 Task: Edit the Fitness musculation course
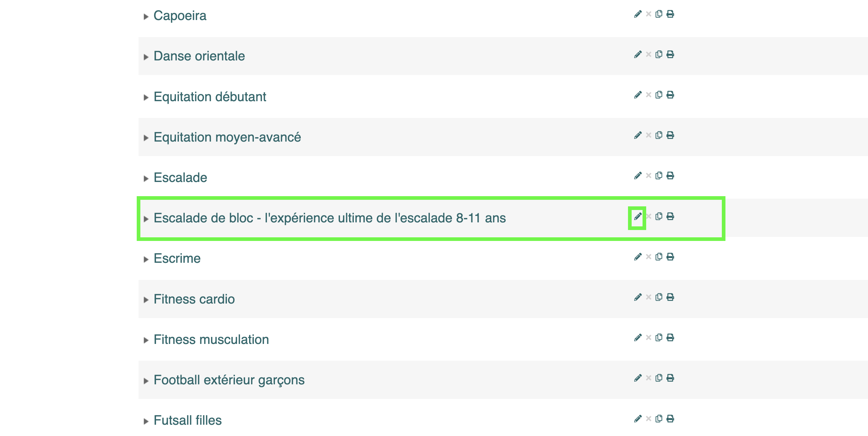[x=638, y=338]
